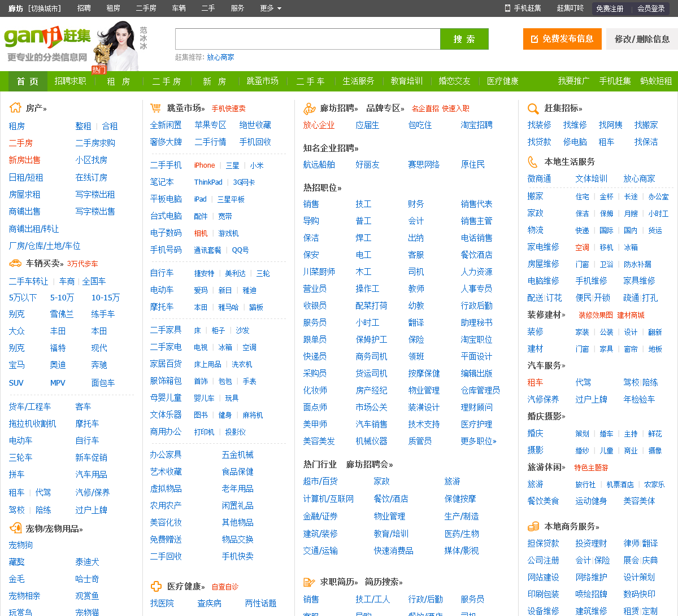This screenshot has height=616, width=678.
Task: Click into the search text box
Action: [308, 39]
